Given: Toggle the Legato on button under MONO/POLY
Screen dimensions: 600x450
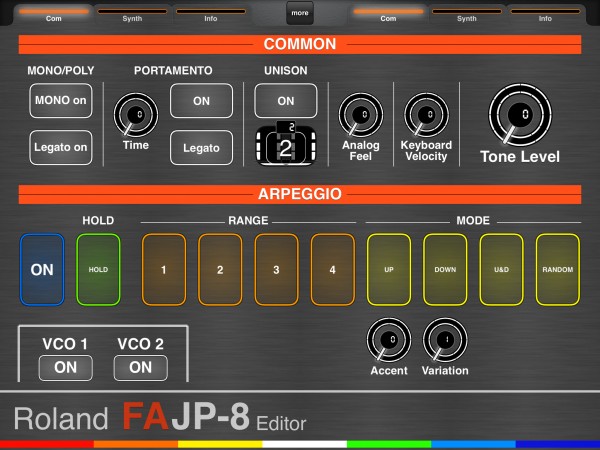Looking at the screenshot, I should tap(61, 148).
